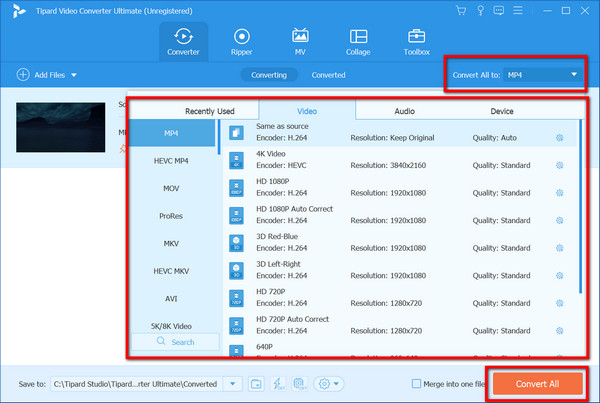Image resolution: width=600 pixels, height=403 pixels.
Task: Switch to the Recently Used tab
Action: [210, 111]
